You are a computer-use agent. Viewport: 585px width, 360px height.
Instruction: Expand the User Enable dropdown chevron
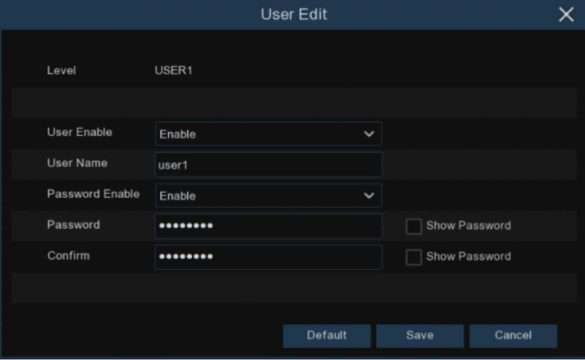click(369, 134)
